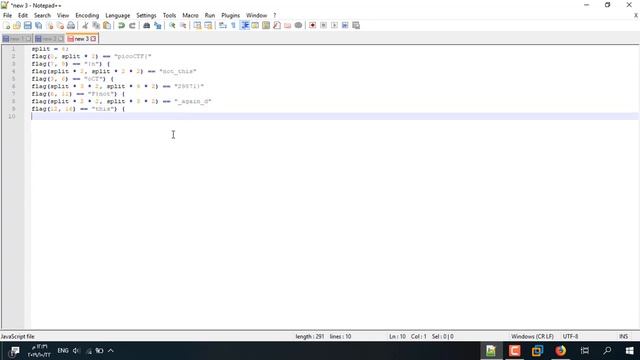Open Firefox from the taskbar
This screenshot has height=360, width=640.
560,351
